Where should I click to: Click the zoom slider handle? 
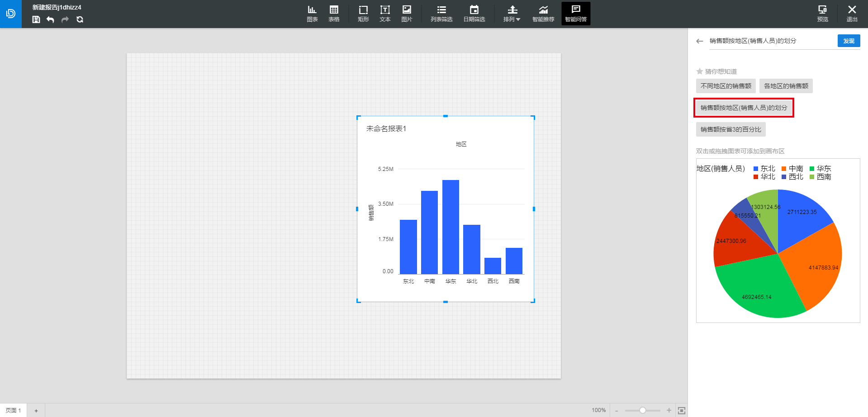642,410
